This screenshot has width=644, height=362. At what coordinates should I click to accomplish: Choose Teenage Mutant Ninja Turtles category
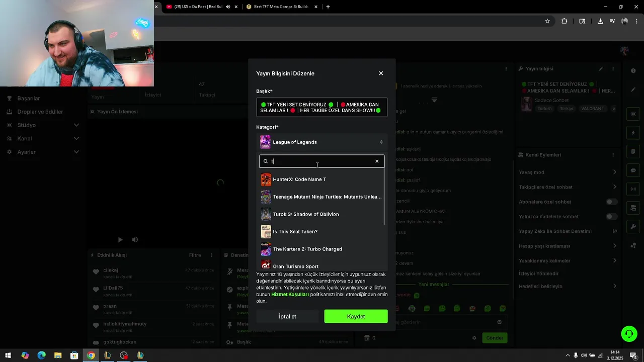[321, 197]
